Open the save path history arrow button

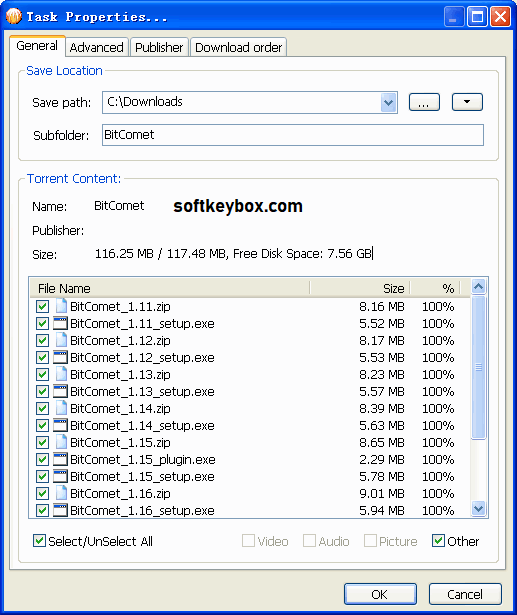(467, 102)
